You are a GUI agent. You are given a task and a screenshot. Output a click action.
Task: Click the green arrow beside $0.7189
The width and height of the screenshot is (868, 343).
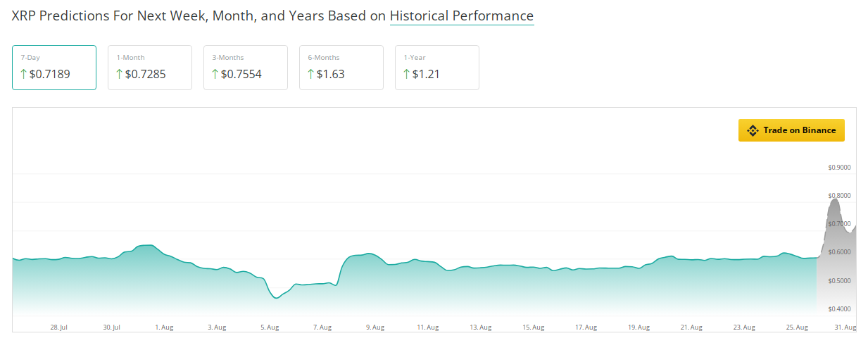(x=23, y=74)
